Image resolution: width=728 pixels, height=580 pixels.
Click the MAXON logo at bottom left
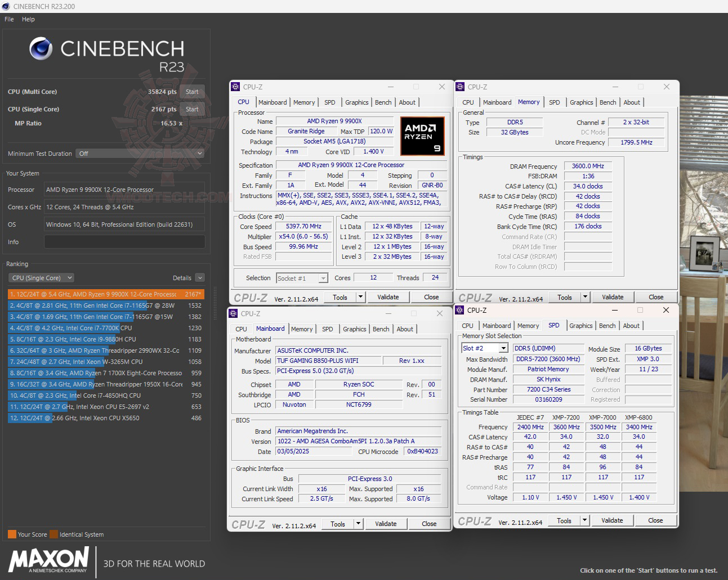48,561
